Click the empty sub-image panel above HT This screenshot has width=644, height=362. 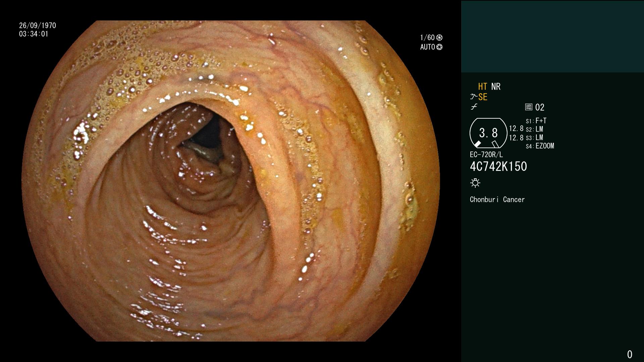(552, 36)
